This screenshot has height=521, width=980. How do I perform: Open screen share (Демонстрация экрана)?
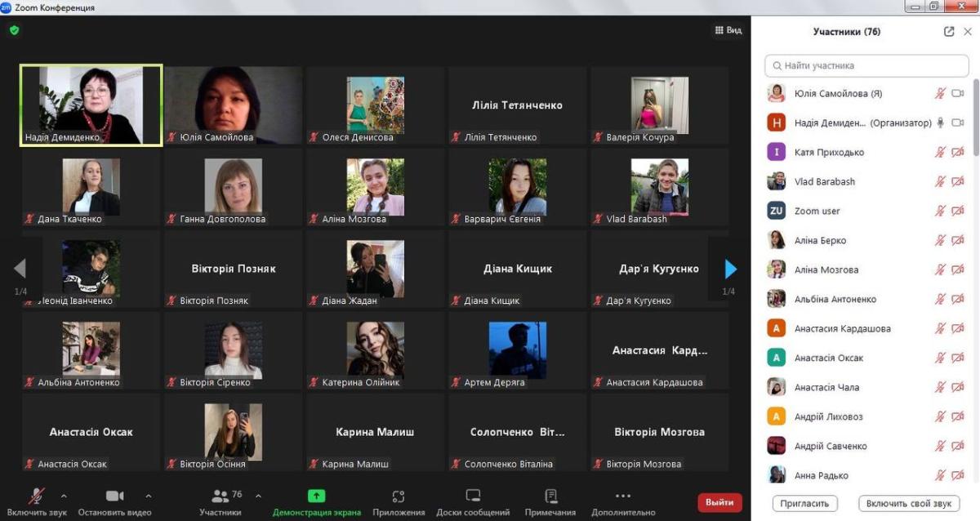pyautogui.click(x=316, y=497)
